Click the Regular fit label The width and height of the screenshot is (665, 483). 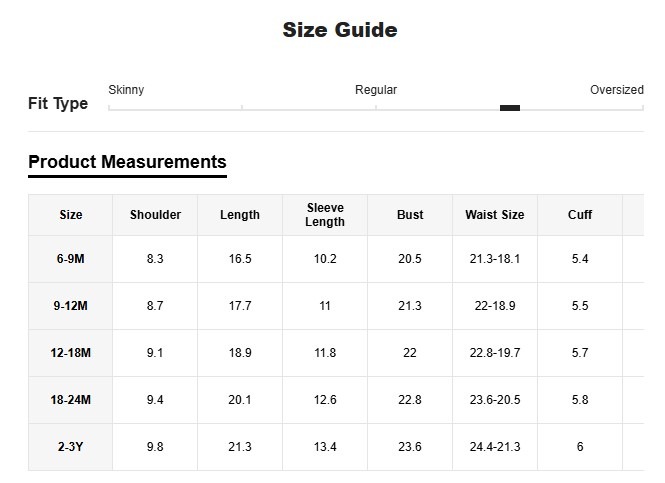(376, 90)
